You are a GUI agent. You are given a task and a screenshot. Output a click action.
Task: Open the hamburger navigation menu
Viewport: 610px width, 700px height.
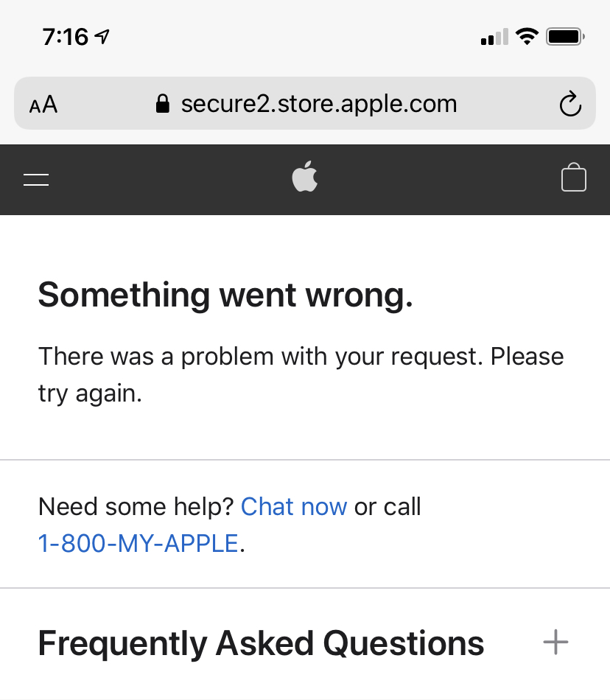36,179
